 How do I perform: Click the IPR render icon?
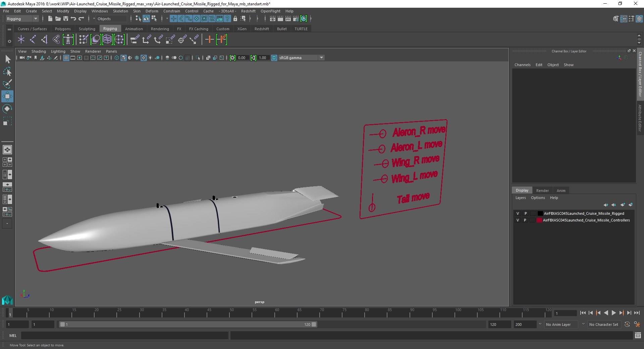[x=288, y=19]
